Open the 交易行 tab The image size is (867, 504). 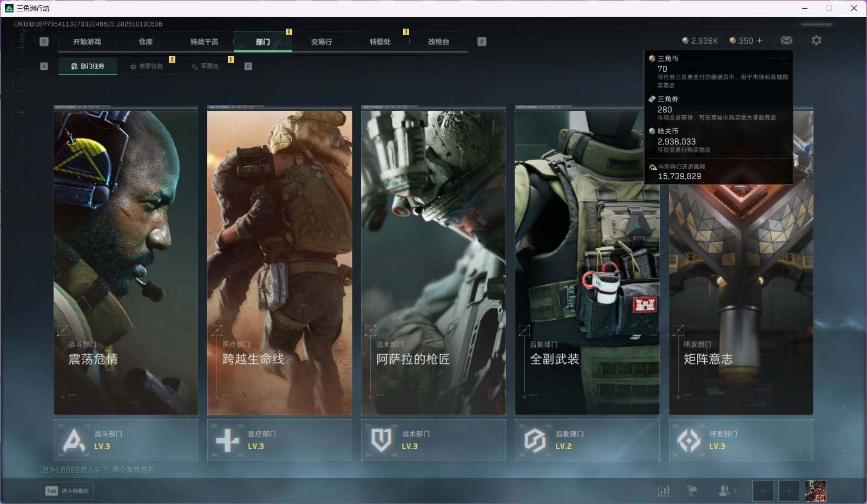click(x=321, y=42)
